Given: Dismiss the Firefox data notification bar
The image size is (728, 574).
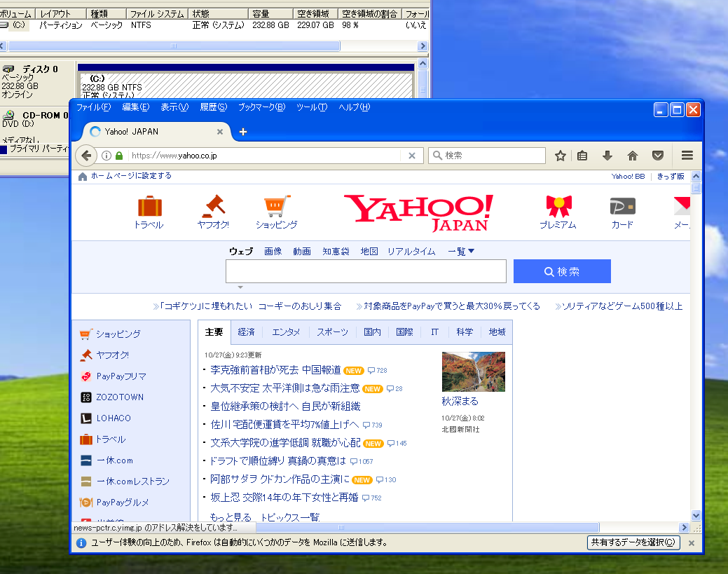Looking at the screenshot, I should point(692,543).
